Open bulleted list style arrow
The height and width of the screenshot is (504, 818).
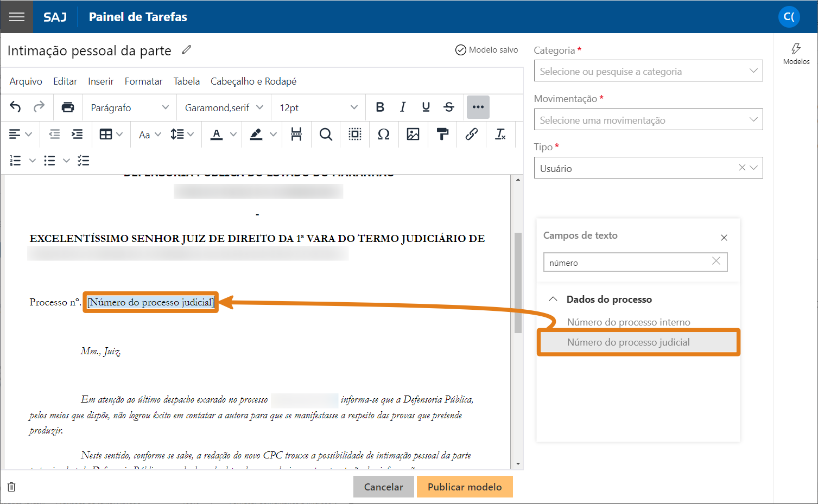tap(66, 161)
